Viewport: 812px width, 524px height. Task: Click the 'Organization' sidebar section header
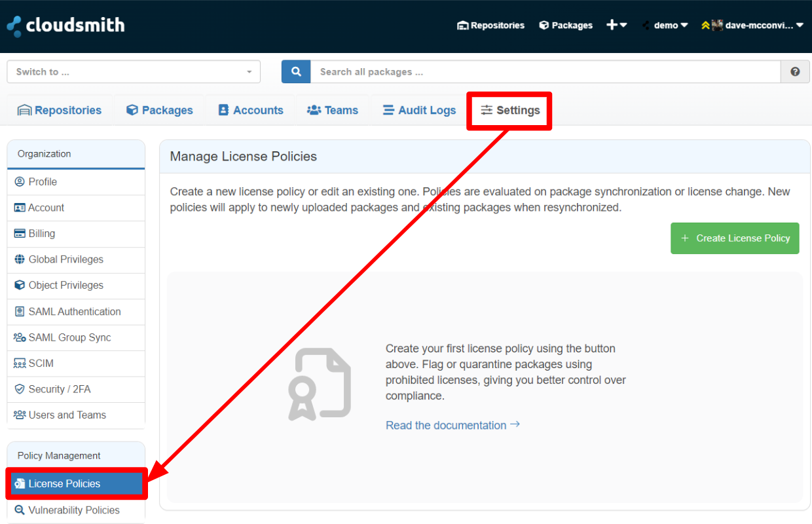coord(45,154)
